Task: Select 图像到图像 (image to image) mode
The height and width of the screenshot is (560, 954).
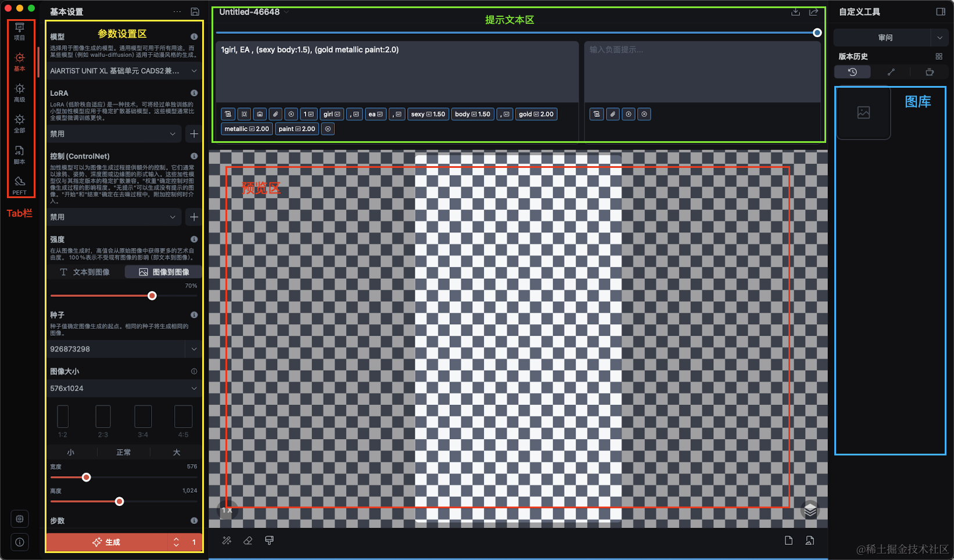Action: pyautogui.click(x=164, y=272)
